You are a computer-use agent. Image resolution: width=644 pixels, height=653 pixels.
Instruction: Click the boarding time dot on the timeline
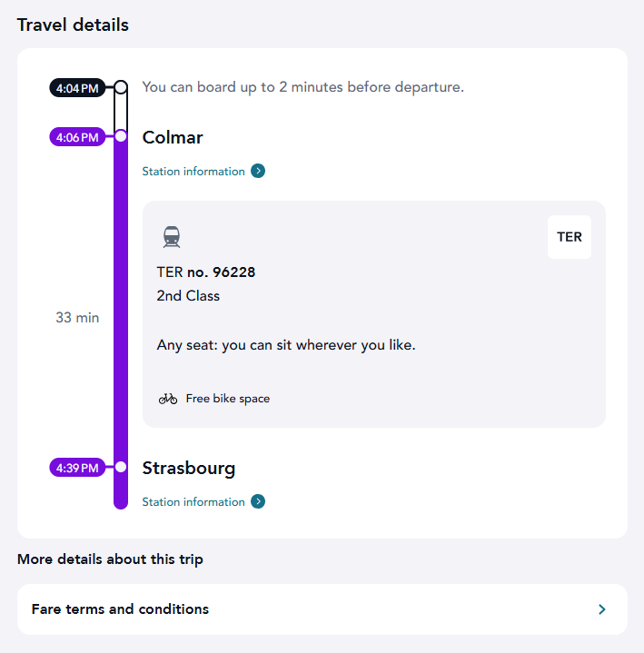(121, 87)
